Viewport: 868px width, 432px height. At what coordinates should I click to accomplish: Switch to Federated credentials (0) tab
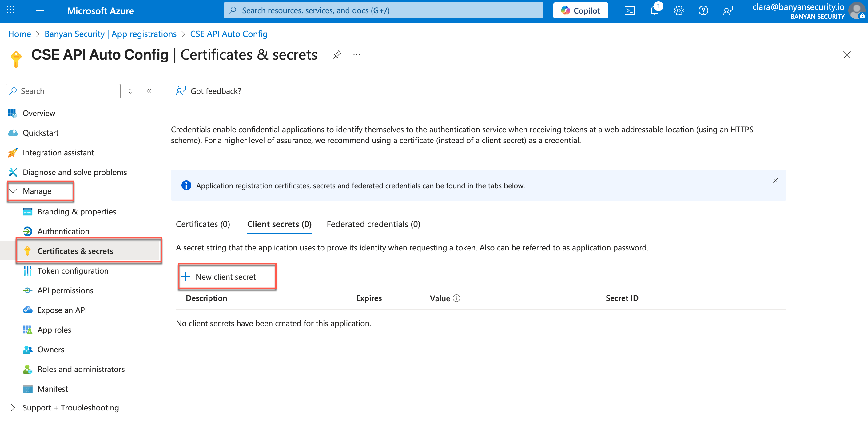[x=373, y=224]
